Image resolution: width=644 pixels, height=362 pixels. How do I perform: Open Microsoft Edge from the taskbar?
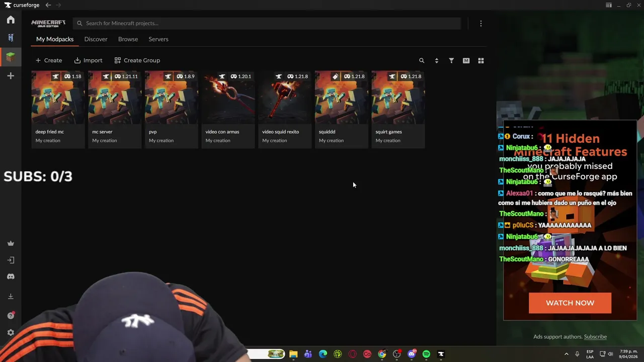click(x=323, y=354)
